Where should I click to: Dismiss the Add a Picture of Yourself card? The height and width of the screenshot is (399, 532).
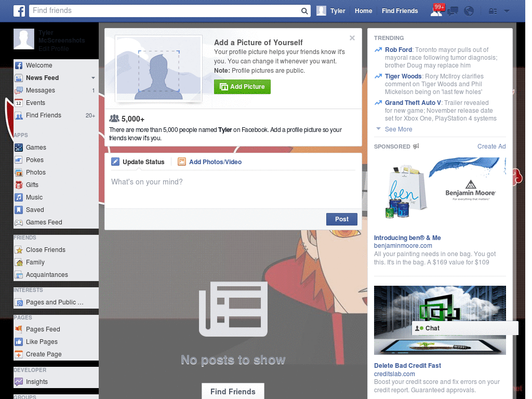click(352, 38)
